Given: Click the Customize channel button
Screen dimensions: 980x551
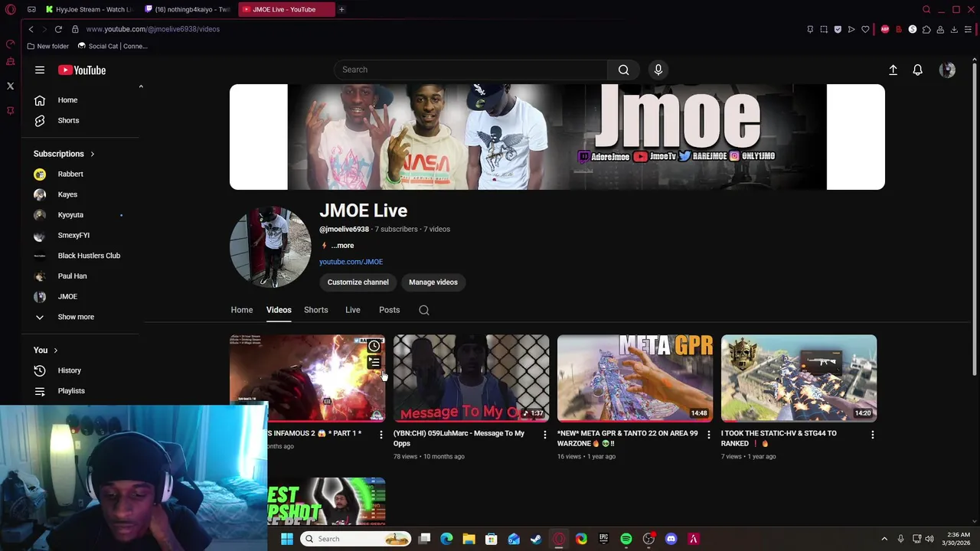Looking at the screenshot, I should (x=358, y=282).
